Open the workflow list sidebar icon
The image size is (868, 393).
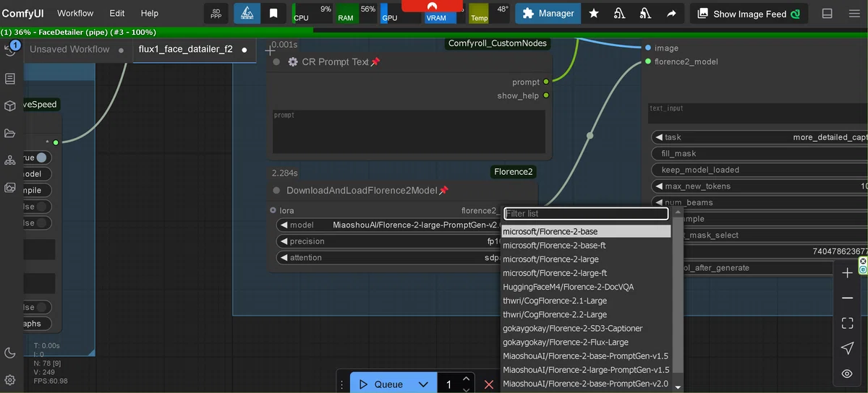tap(10, 79)
